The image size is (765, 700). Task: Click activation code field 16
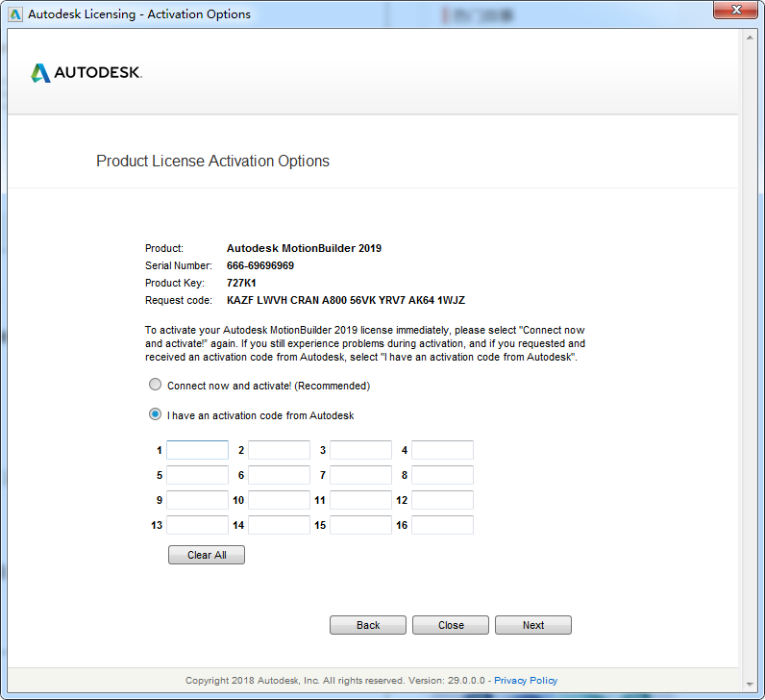click(442, 525)
